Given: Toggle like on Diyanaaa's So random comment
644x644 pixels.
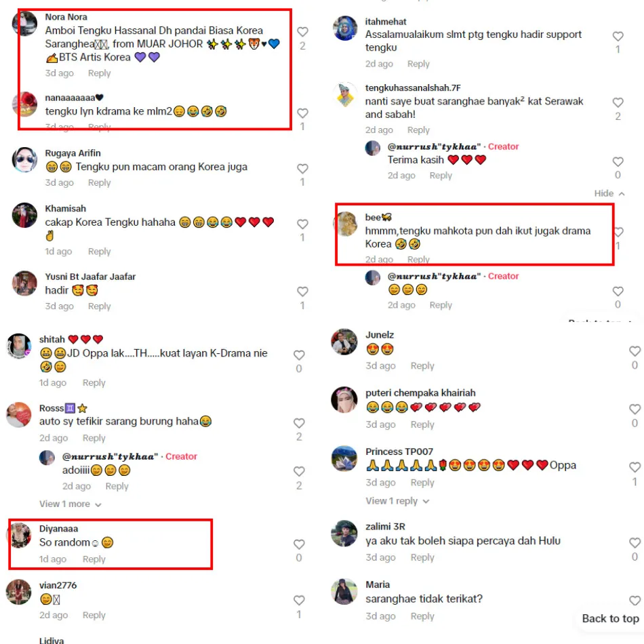Looking at the screenshot, I should point(299,544).
